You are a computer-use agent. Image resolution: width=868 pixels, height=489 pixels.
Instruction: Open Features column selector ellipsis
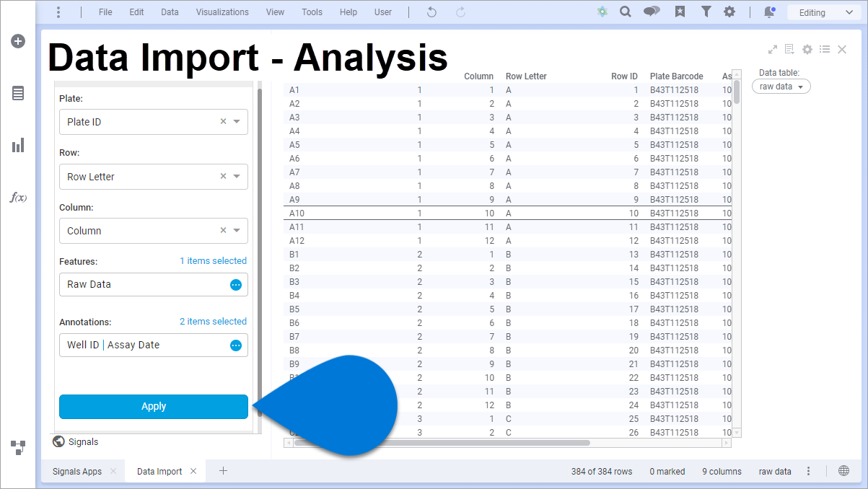click(236, 285)
